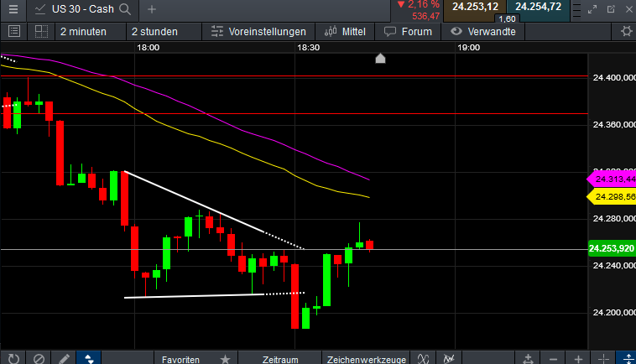Click the 2,16 % daily change indicator

418,4
